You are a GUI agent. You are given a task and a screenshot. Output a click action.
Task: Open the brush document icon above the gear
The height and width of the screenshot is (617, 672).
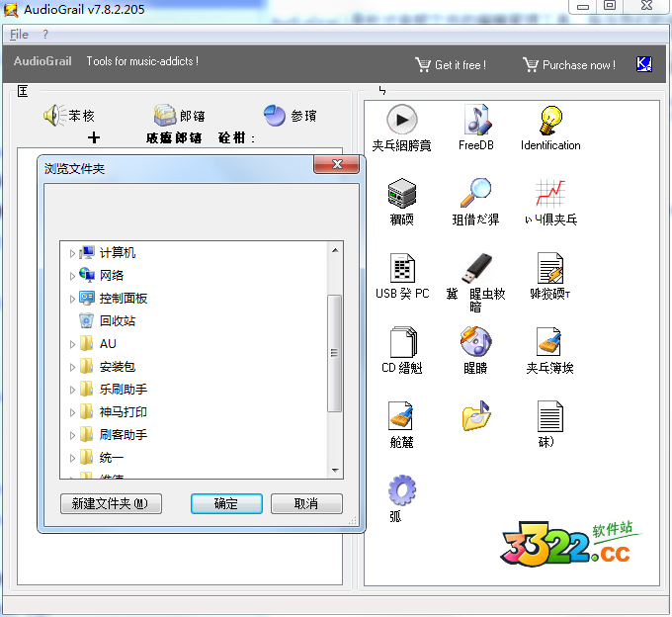(x=400, y=415)
